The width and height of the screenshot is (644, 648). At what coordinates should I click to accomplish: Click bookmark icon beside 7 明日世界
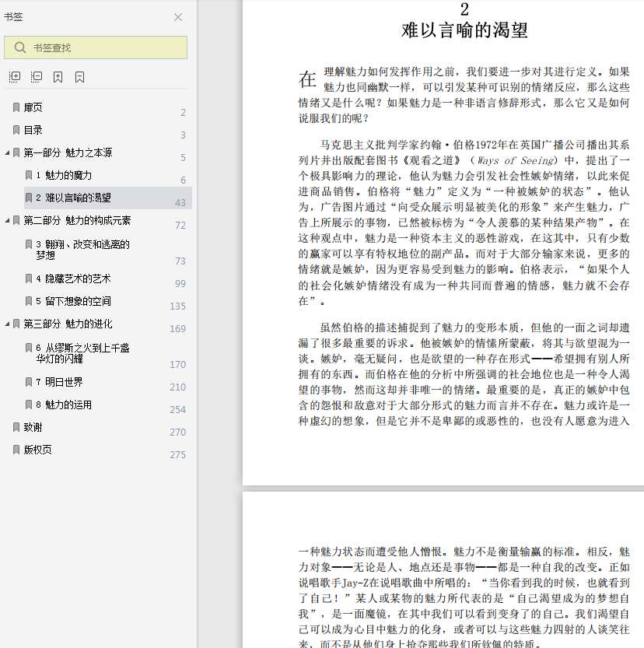(x=29, y=382)
